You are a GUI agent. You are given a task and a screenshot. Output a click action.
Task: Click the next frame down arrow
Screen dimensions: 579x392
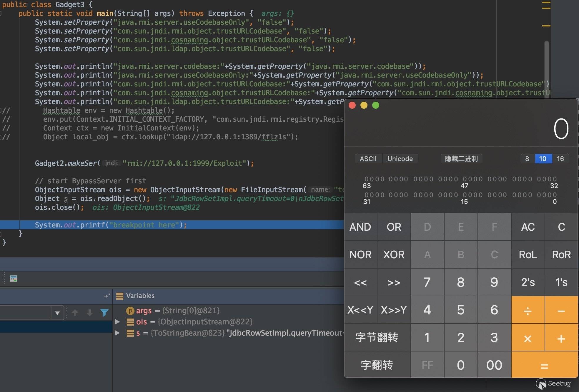point(90,313)
